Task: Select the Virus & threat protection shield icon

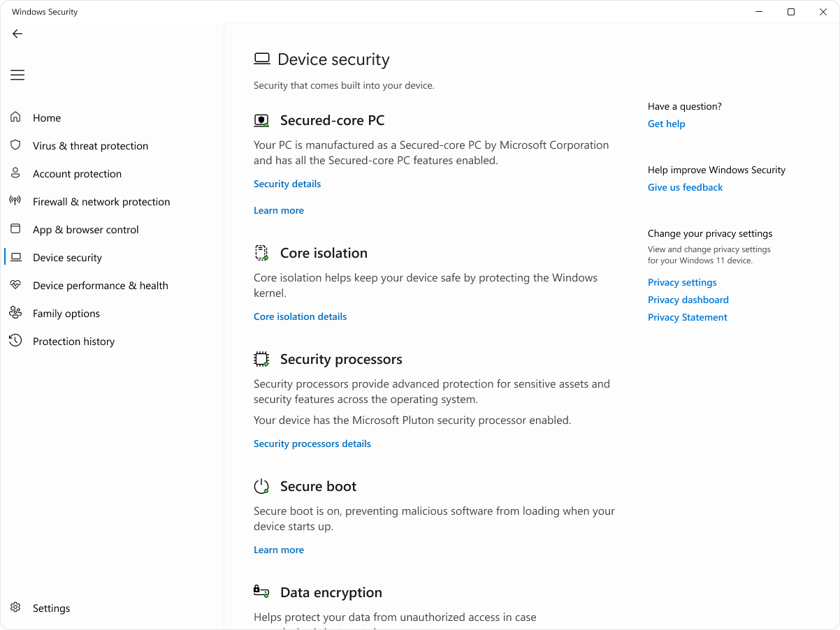Action: point(15,145)
